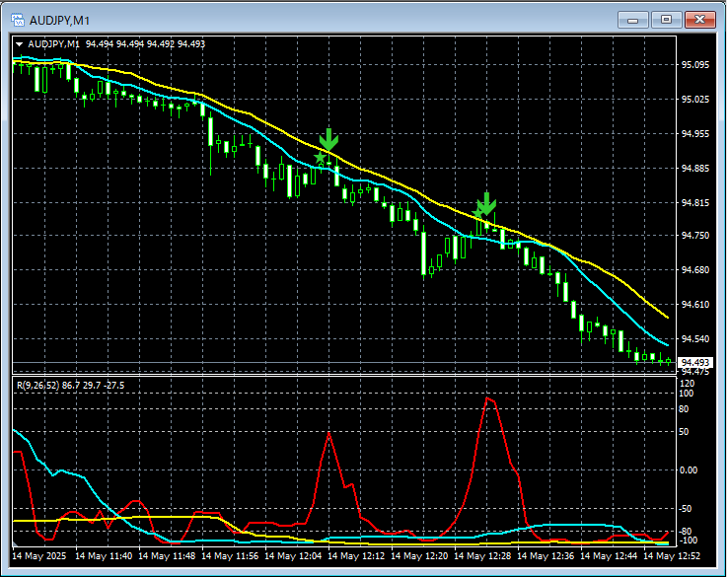The width and height of the screenshot is (728, 577).
Task: Click the 95.025 price scale label
Action: 695,99
